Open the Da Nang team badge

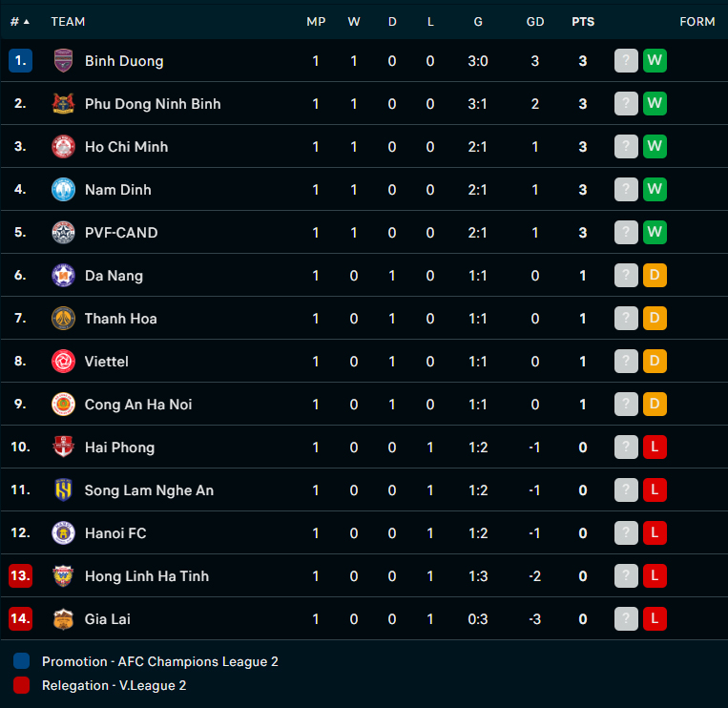(63, 276)
